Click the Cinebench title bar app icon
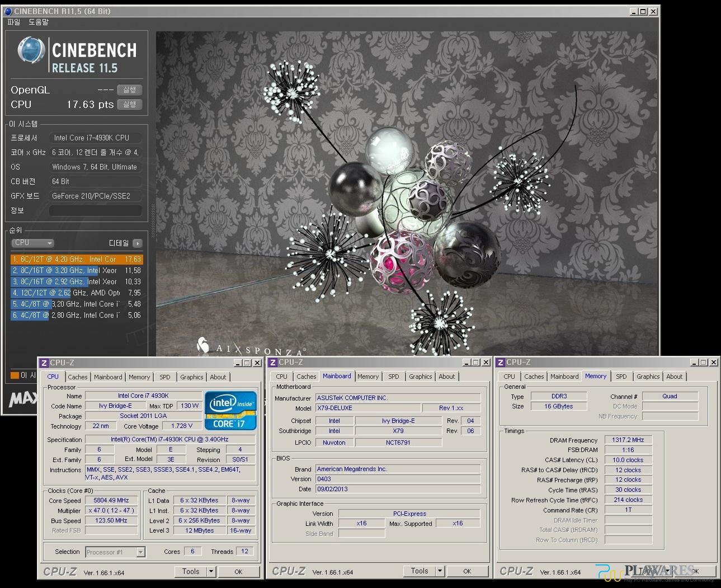The height and width of the screenshot is (588, 721). tap(8, 11)
